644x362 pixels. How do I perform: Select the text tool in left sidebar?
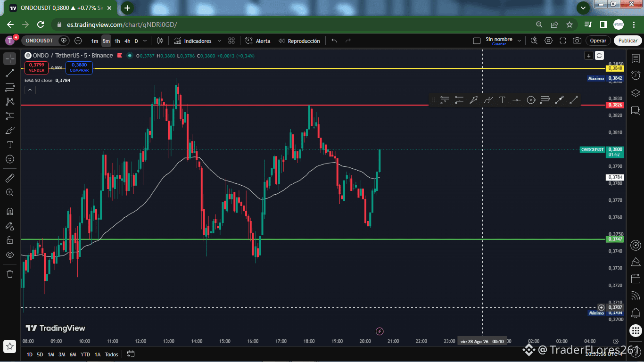(10, 145)
